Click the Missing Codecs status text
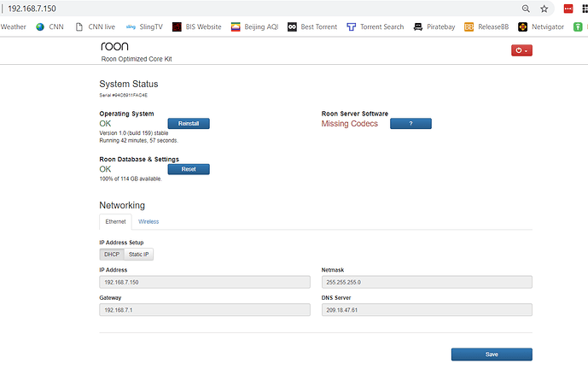The height and width of the screenshot is (375, 588). click(x=350, y=124)
